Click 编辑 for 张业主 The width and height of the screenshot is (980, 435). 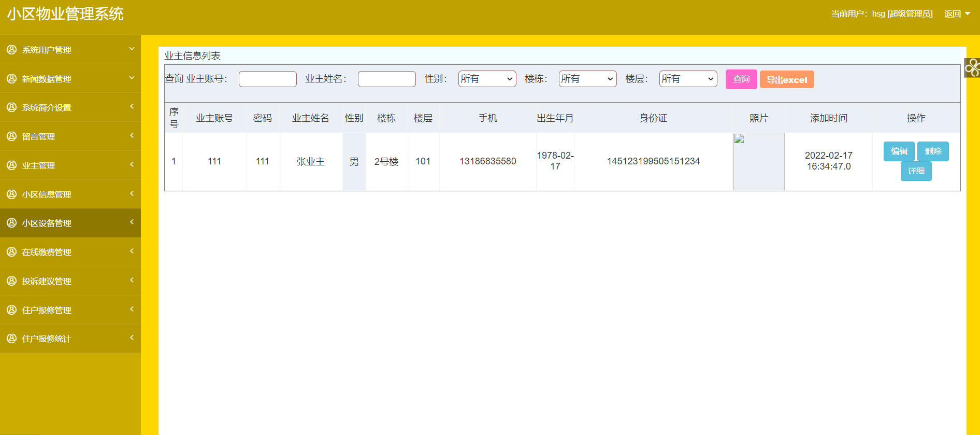[899, 151]
